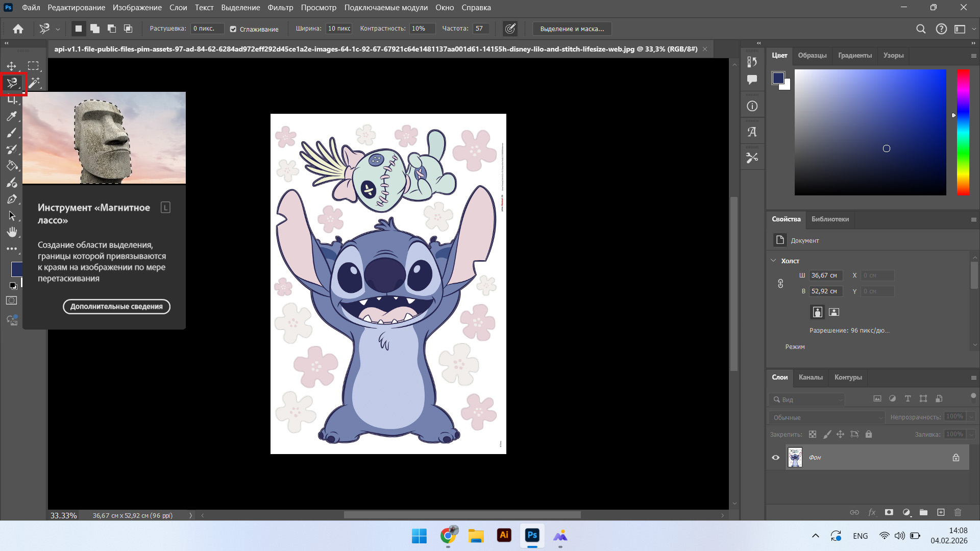Select the Eyedropper tool

point(11,116)
